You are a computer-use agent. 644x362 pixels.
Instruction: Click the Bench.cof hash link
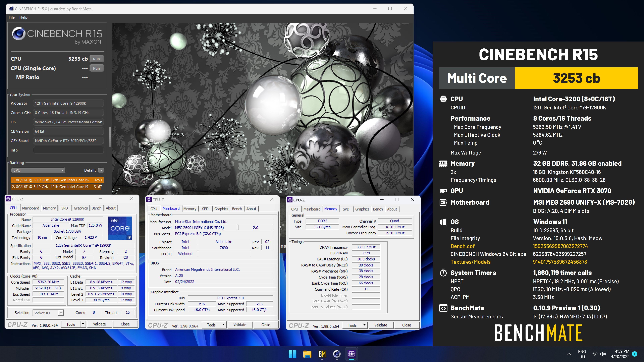pyautogui.click(x=560, y=246)
